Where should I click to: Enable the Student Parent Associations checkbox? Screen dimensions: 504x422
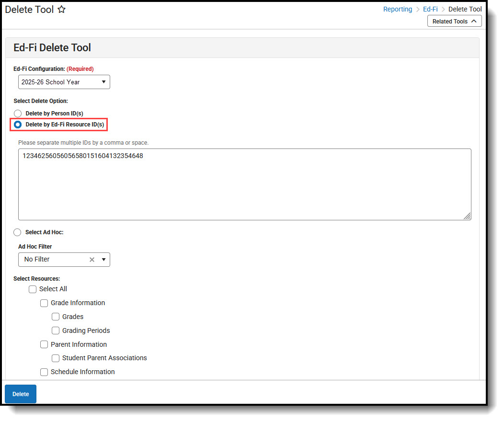(x=56, y=358)
